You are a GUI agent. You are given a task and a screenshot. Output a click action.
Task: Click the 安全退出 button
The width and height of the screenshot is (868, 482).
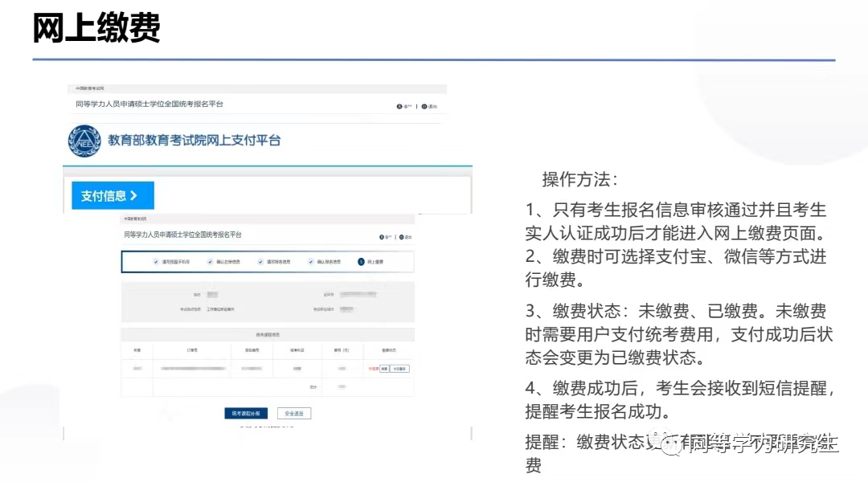click(293, 413)
